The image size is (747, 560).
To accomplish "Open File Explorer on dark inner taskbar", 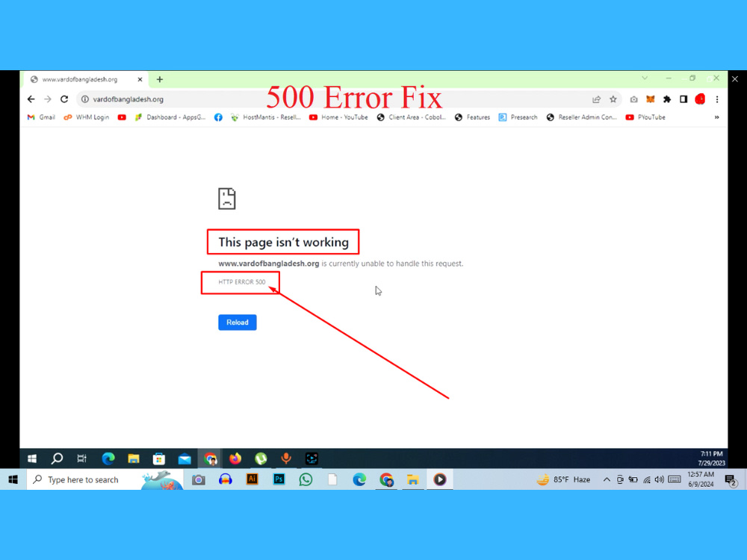I will point(134,458).
